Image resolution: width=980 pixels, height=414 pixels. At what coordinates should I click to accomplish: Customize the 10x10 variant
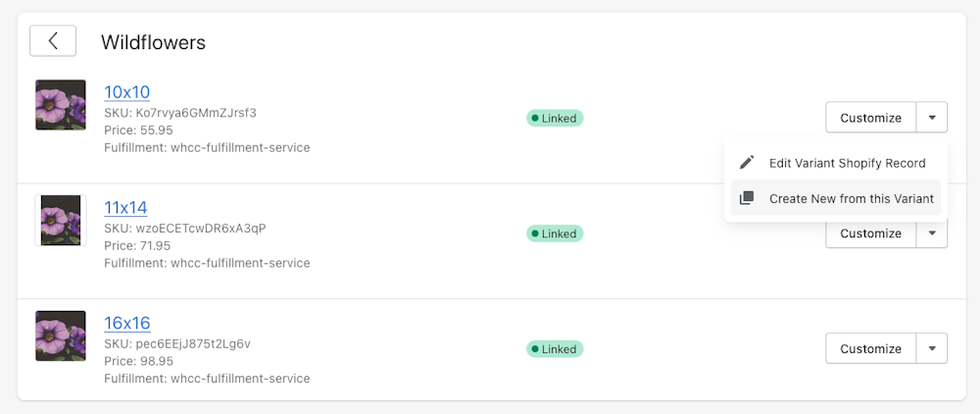870,118
